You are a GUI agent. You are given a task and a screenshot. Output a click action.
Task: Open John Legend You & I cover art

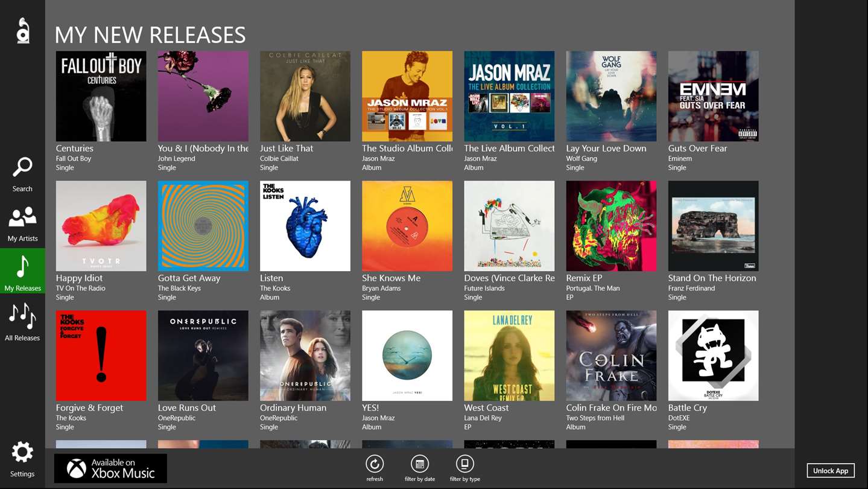point(203,96)
